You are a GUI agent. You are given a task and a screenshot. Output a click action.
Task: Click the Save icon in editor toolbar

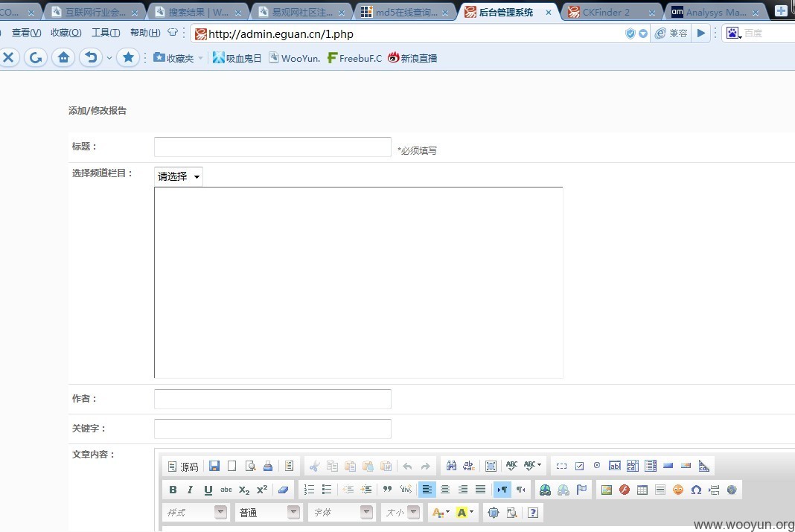click(214, 466)
